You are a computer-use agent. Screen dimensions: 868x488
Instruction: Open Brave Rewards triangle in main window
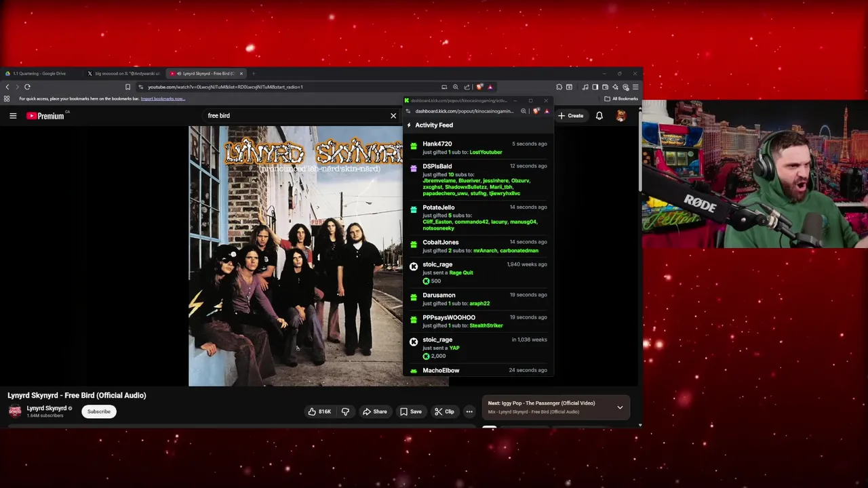point(490,87)
